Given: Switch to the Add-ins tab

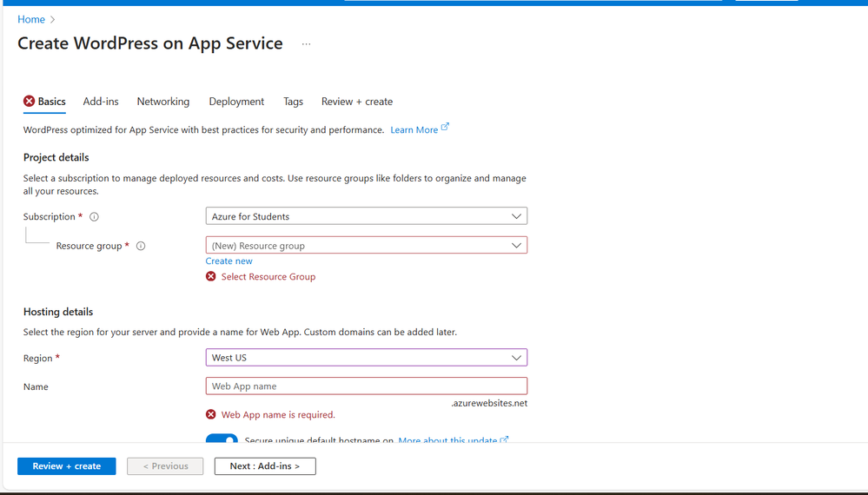Looking at the screenshot, I should point(101,102).
